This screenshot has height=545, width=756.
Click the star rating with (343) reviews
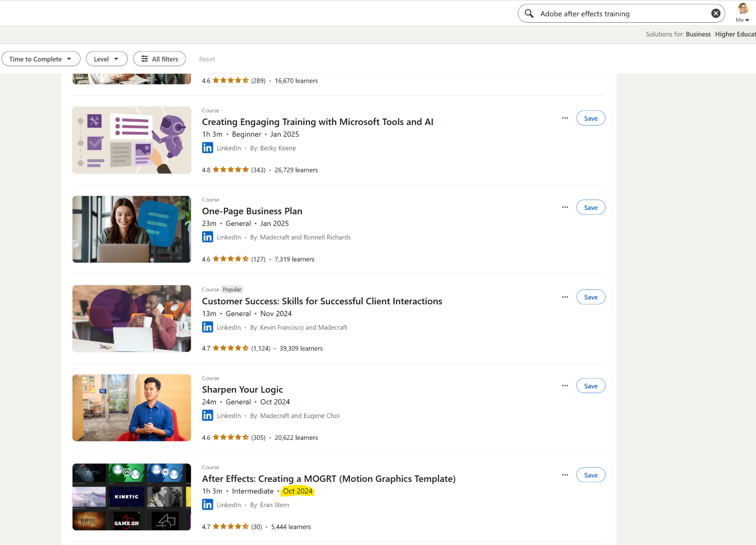231,169
